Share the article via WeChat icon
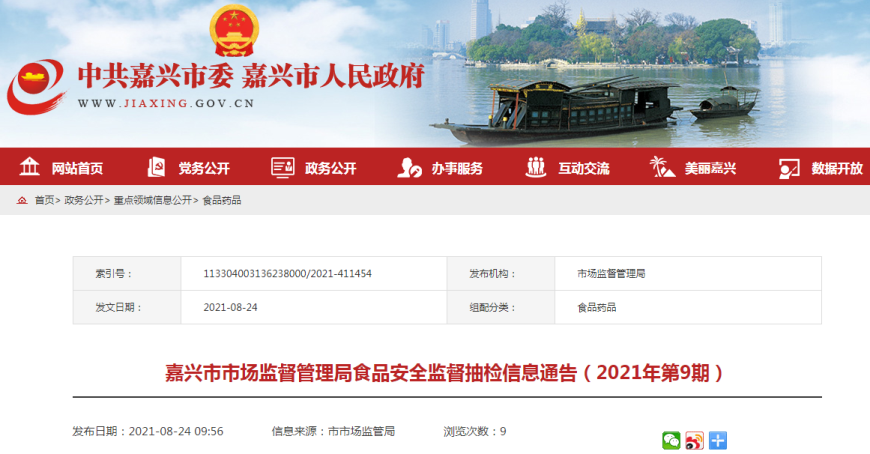The width and height of the screenshot is (870, 454). (671, 441)
